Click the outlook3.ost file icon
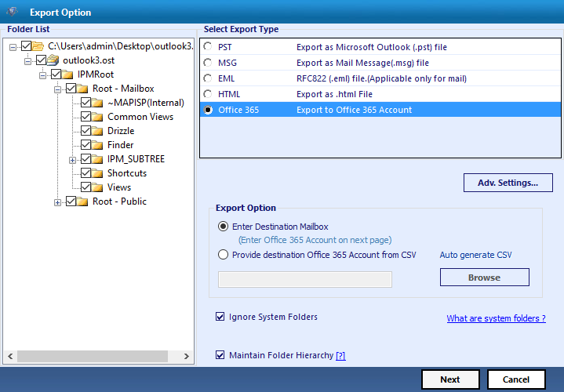The image size is (564, 392). pos(53,60)
